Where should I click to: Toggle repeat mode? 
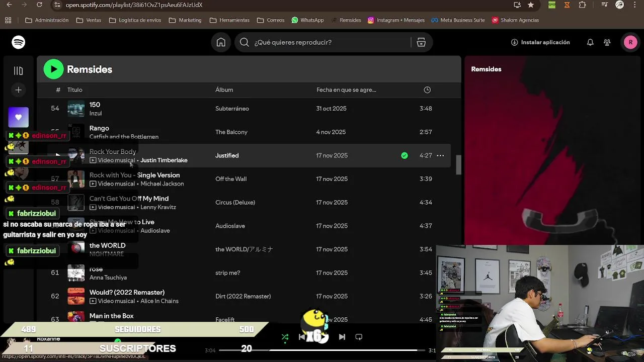coord(359,337)
